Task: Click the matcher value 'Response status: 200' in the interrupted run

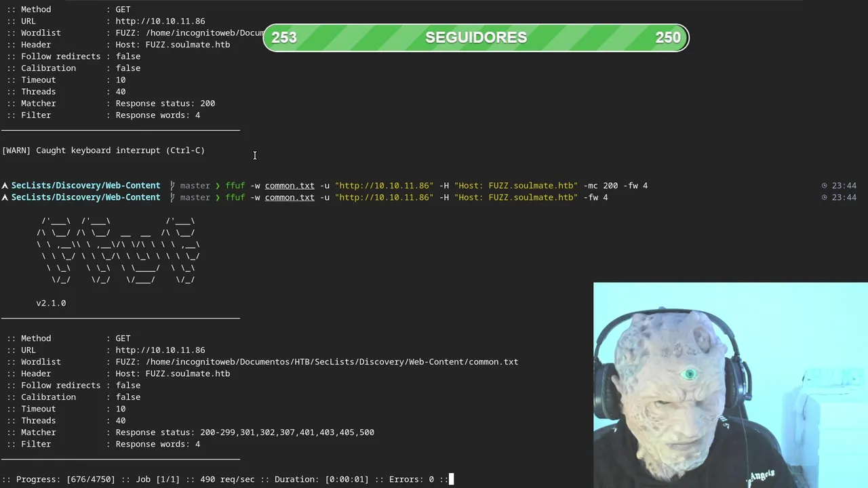Action: coord(165,104)
